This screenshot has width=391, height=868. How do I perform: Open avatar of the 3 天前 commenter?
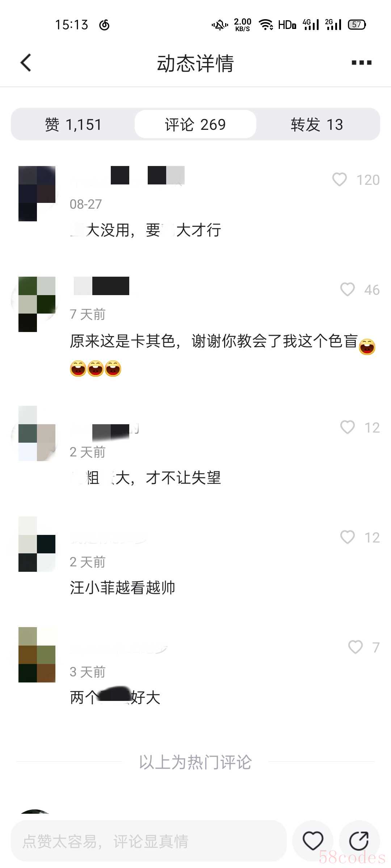click(37, 655)
